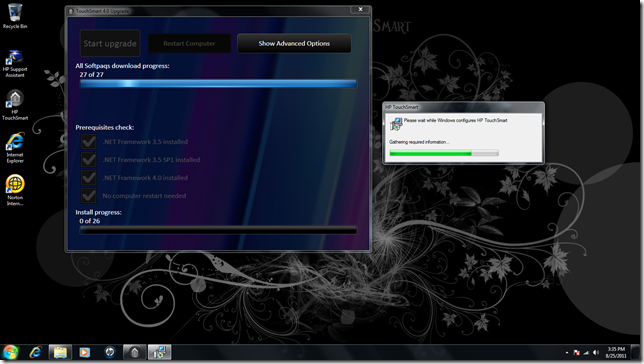Click 'Gathering required information...' status text

pyautogui.click(x=419, y=142)
